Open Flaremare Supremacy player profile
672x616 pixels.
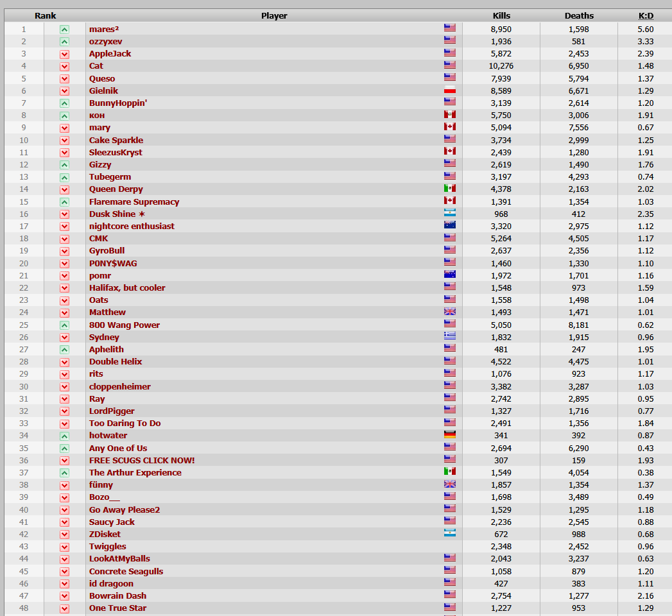[134, 201]
